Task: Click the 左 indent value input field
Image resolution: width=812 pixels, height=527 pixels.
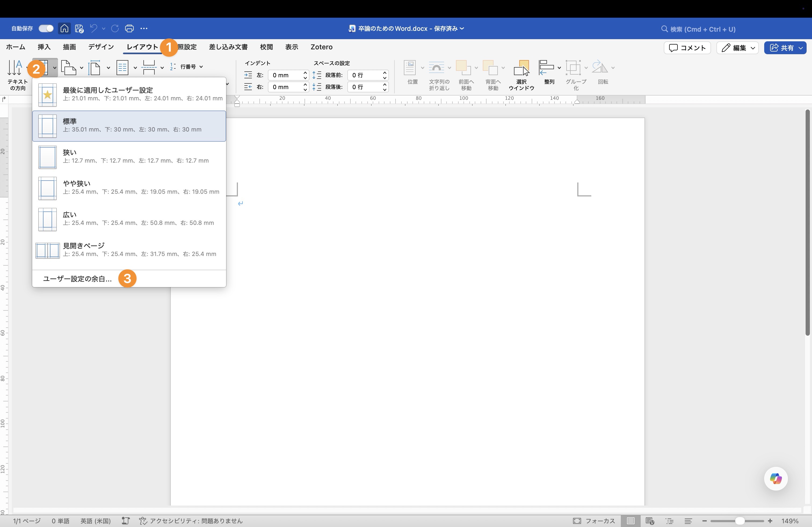Action: [x=285, y=75]
